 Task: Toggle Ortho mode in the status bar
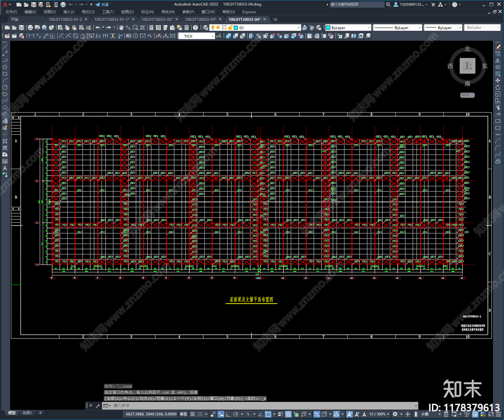point(228,414)
